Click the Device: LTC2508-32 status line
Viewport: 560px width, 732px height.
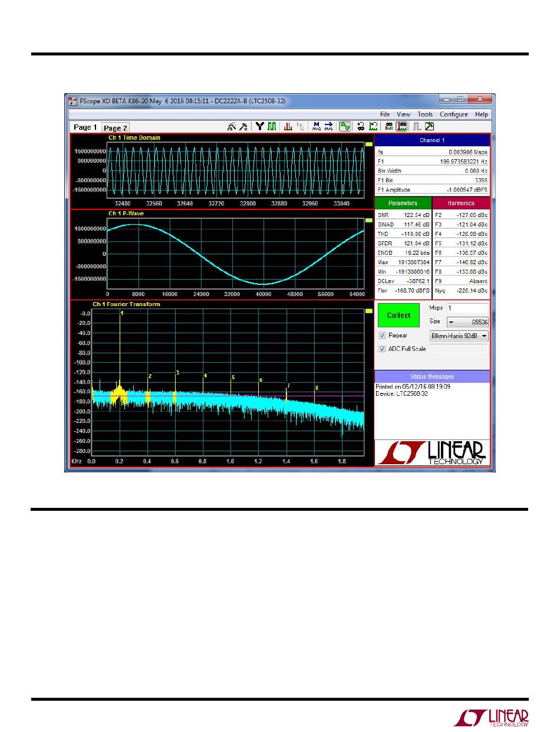click(401, 393)
